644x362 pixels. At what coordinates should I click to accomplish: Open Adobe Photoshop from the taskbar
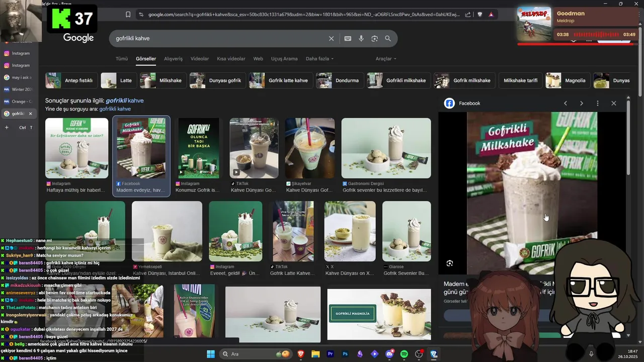(x=345, y=354)
